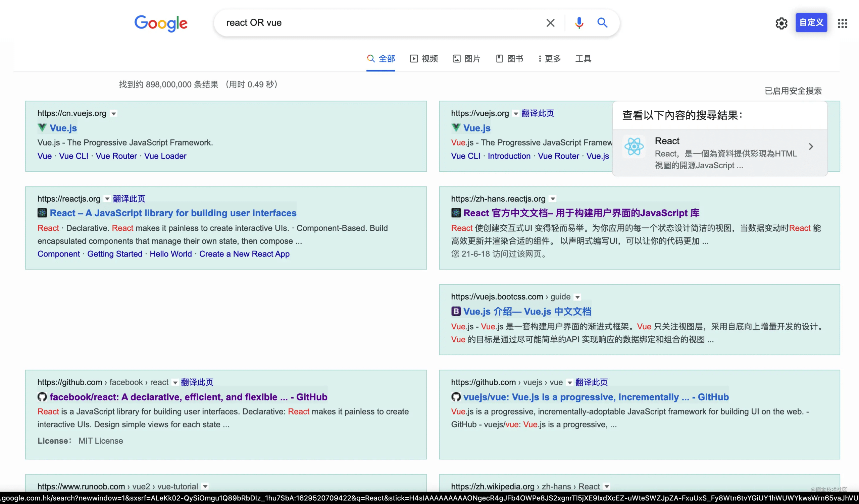Screen dimensions: 859x504
Task: Switch to 视频 tab
Action: point(424,59)
